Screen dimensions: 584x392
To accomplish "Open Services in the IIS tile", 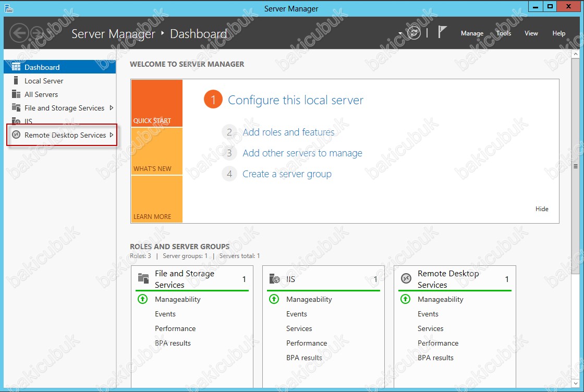I will point(299,328).
